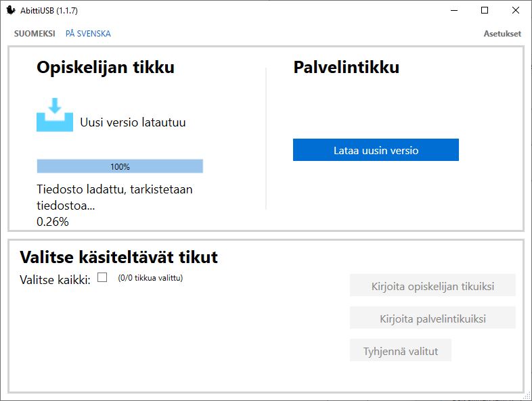Screen dimensions: 532x401
Task: Click the Tiedosto ladattu status message
Action: (x=114, y=197)
